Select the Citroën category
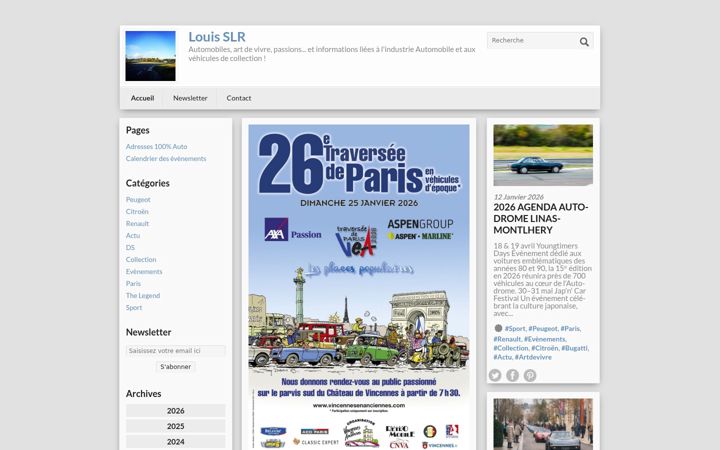Viewport: 720px width, 450px height. coord(137,212)
